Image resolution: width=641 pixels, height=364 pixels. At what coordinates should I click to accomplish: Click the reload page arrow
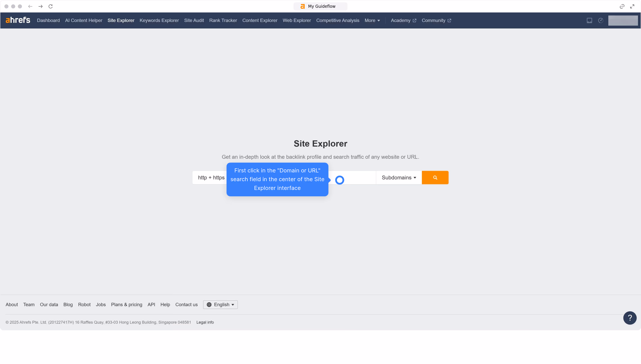tap(51, 6)
